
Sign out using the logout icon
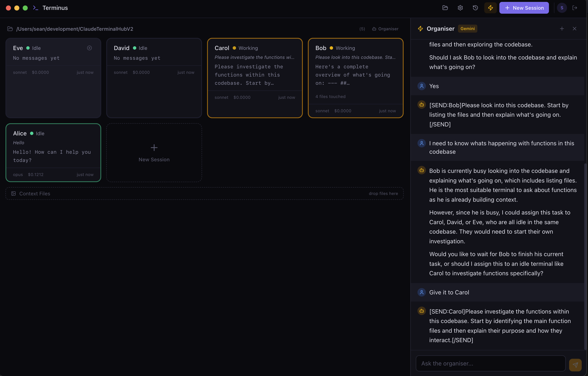(x=575, y=8)
